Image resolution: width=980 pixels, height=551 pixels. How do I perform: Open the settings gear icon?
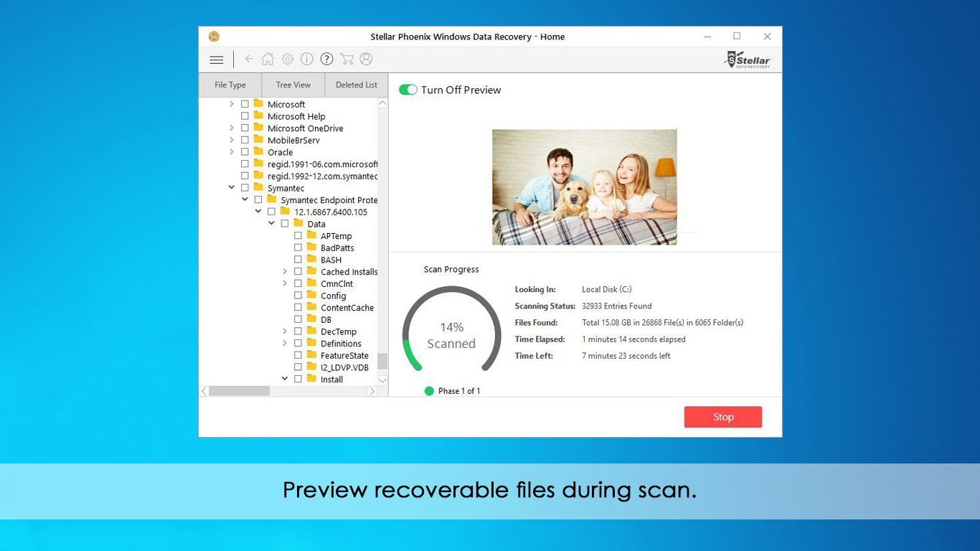click(287, 59)
